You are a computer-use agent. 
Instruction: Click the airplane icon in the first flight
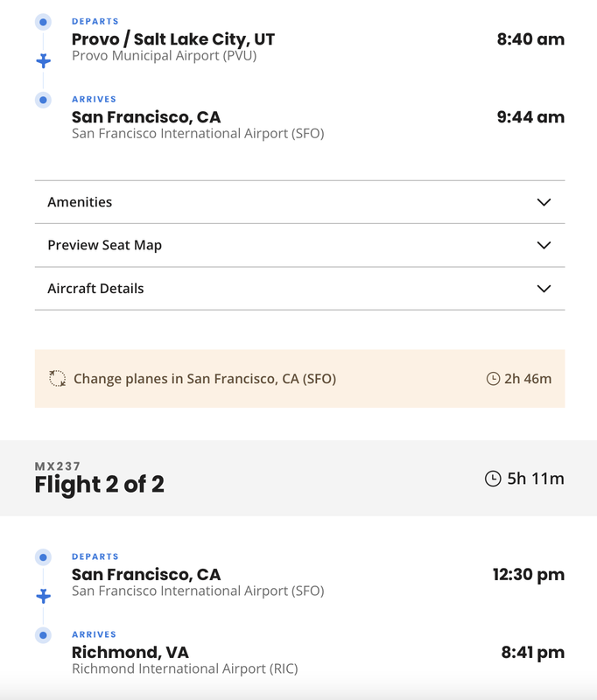pyautogui.click(x=43, y=60)
